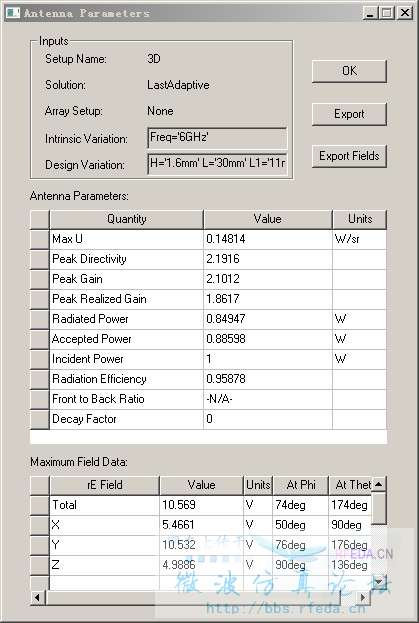Click the Intrinsic Variation Freq field
The width and height of the screenshot is (419, 623).
coord(217,138)
